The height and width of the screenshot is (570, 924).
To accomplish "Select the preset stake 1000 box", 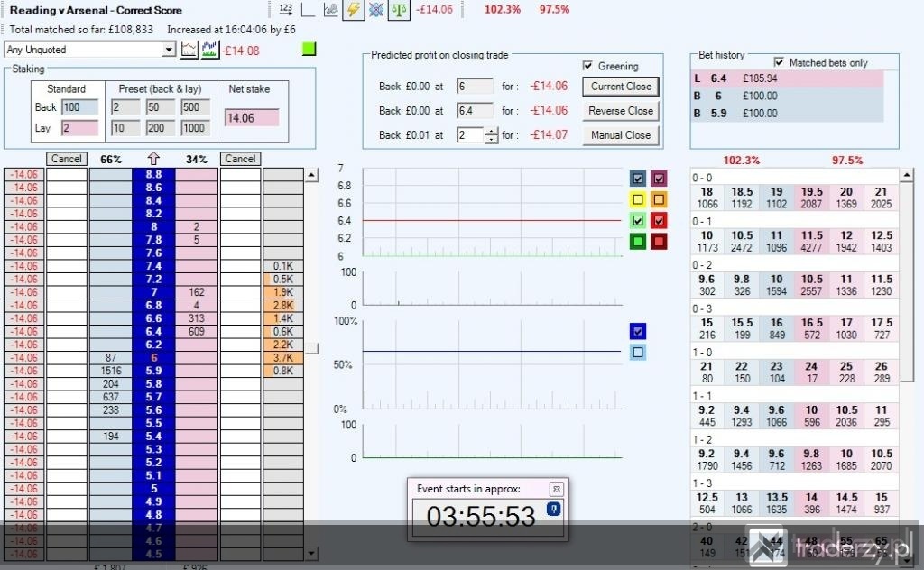I will [196, 128].
